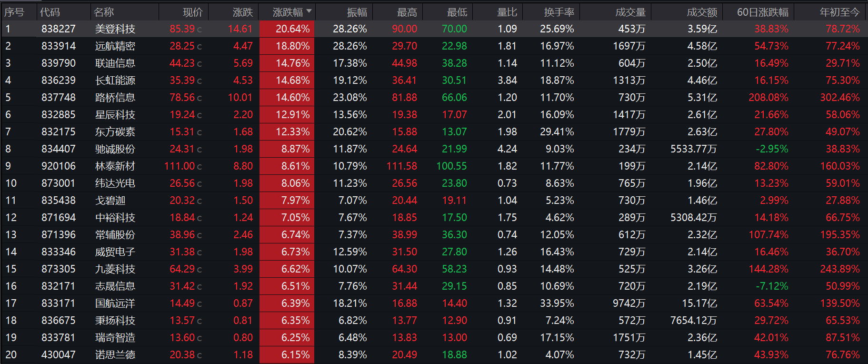This screenshot has width=868, height=364.
Task: Select the stock 联迪信息
Action: point(115,63)
